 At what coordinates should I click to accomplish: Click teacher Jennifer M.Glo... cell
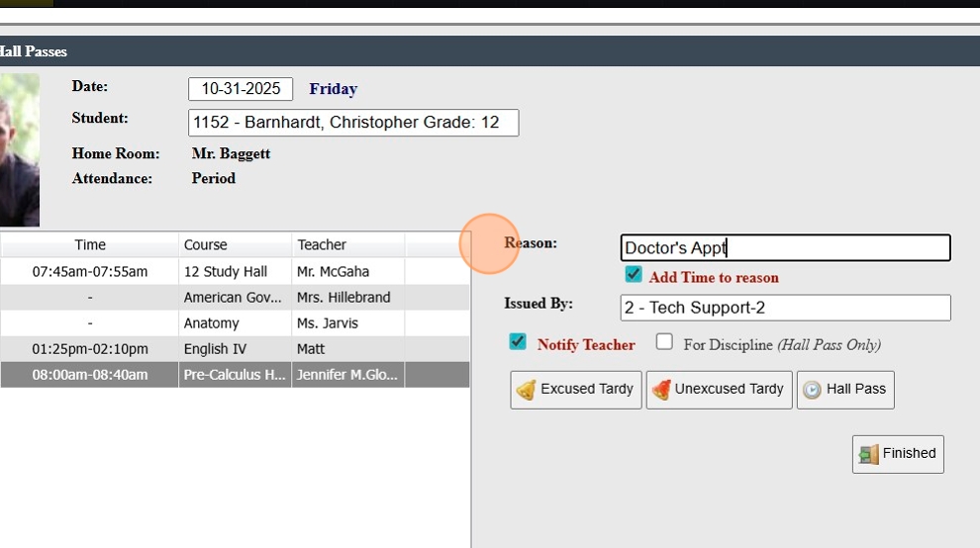coord(348,375)
